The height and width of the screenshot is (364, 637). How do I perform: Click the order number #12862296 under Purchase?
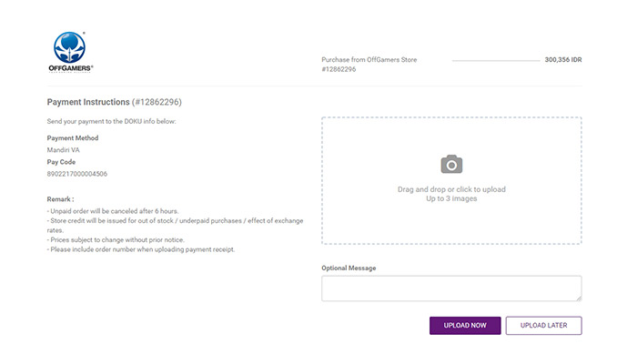click(339, 69)
